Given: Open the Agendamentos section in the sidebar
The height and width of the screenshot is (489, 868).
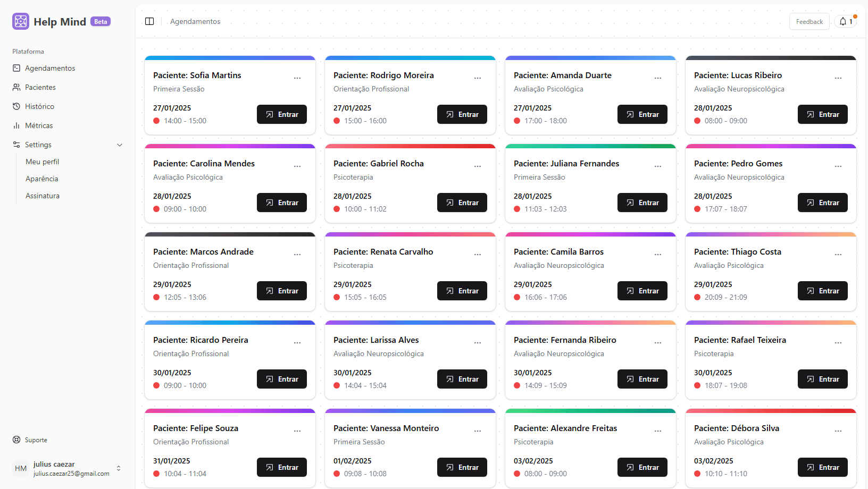Looking at the screenshot, I should 49,68.
